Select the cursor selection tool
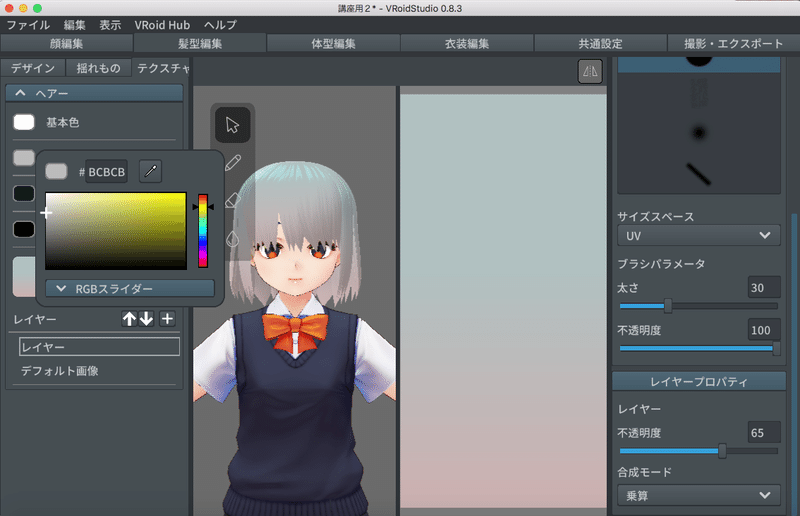Image resolution: width=800 pixels, height=516 pixels. pyautogui.click(x=232, y=125)
